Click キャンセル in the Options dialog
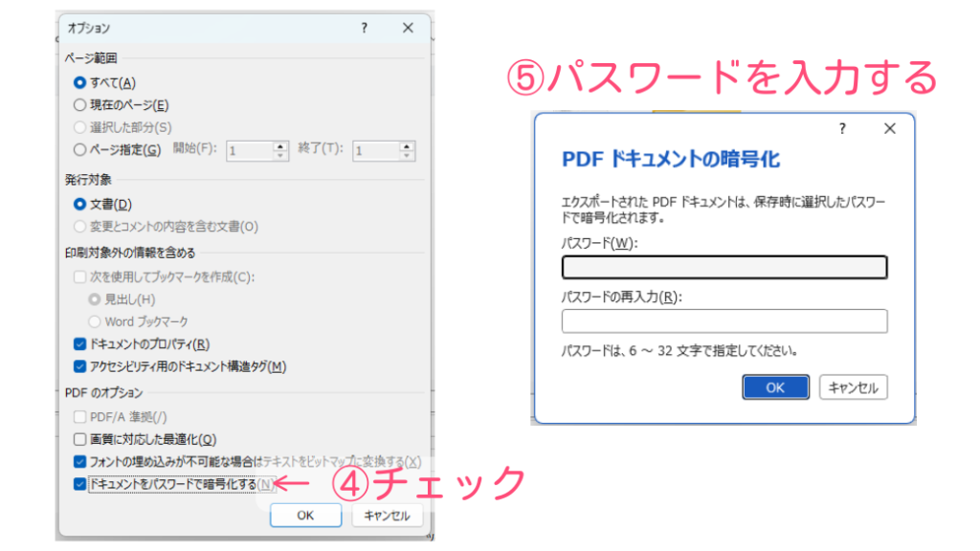The width and height of the screenshot is (980, 551). click(387, 515)
